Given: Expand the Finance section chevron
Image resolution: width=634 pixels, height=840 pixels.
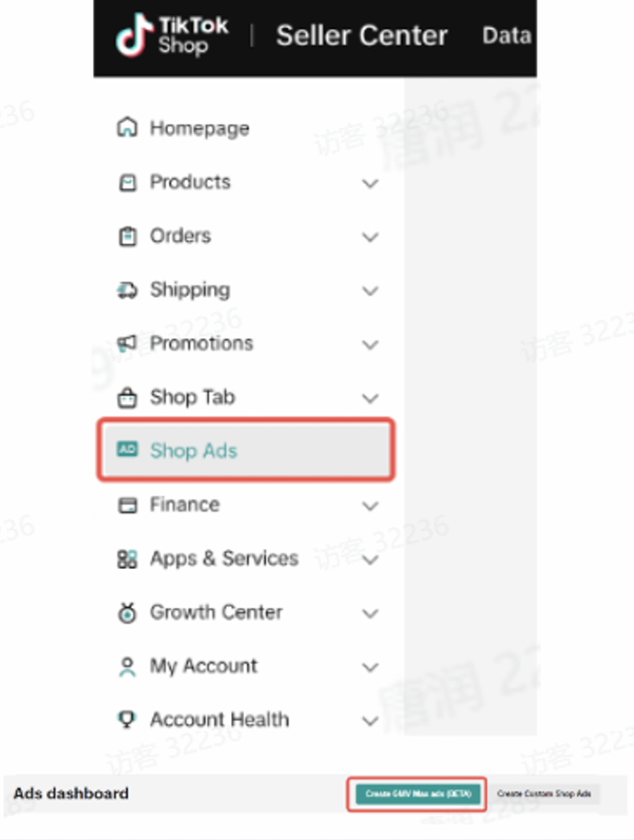Looking at the screenshot, I should pos(370,505).
